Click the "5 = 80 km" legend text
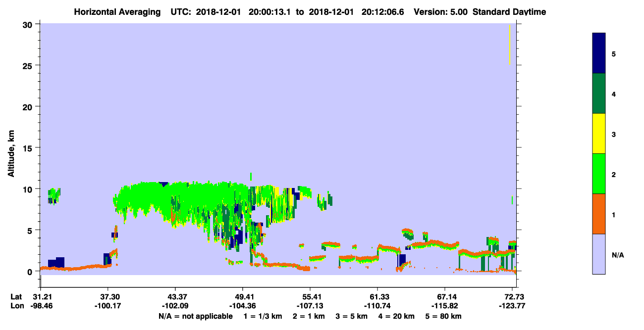644x330 pixels. click(444, 316)
